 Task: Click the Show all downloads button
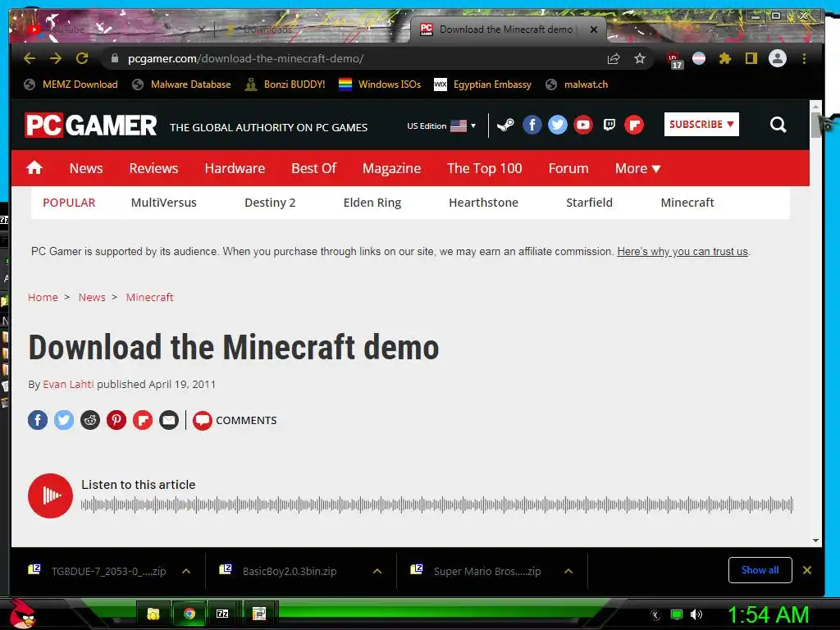click(760, 570)
